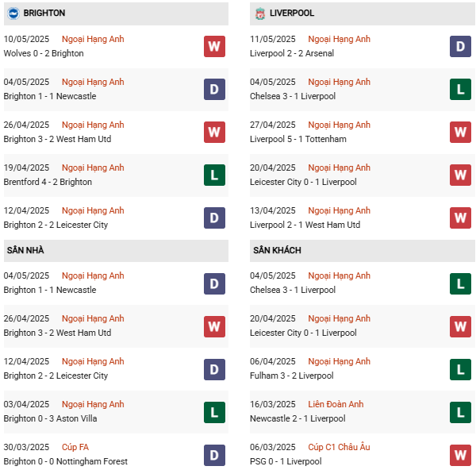
Task: Click W badge for Wolves 0-2 Brighton
Action: pyautogui.click(x=214, y=46)
